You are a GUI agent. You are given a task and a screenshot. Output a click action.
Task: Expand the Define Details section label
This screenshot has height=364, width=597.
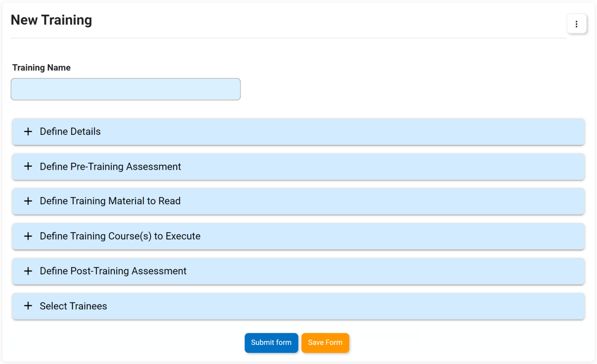pos(70,132)
